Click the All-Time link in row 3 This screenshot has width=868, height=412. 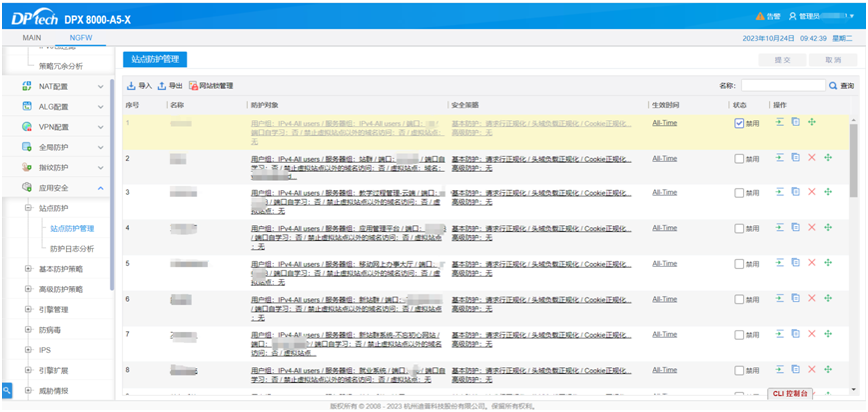coord(664,192)
